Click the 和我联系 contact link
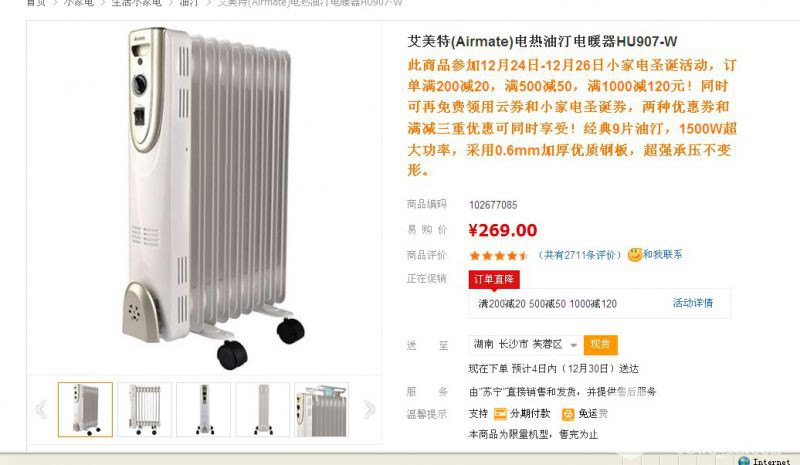The image size is (800, 465). [662, 254]
